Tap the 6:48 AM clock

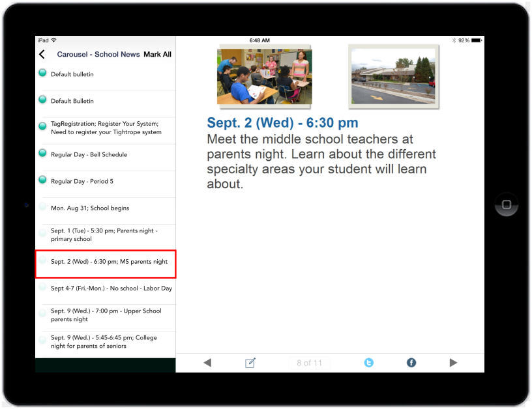coord(259,40)
